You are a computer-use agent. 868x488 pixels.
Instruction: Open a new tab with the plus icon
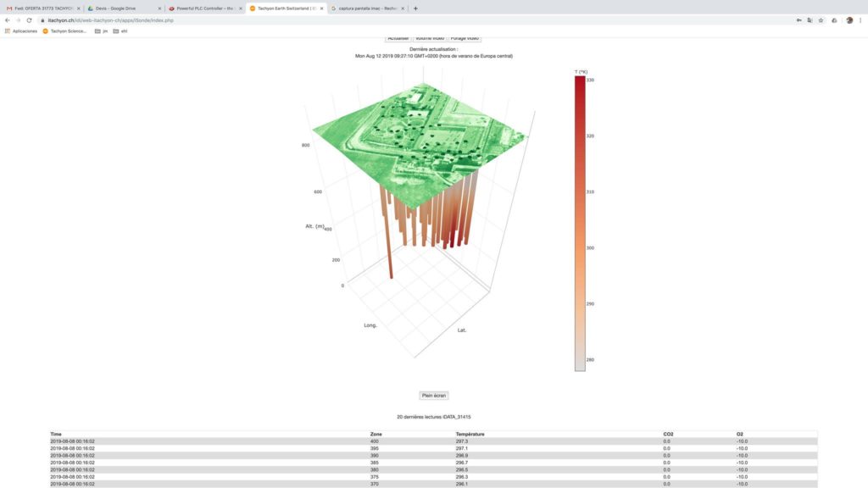(415, 8)
